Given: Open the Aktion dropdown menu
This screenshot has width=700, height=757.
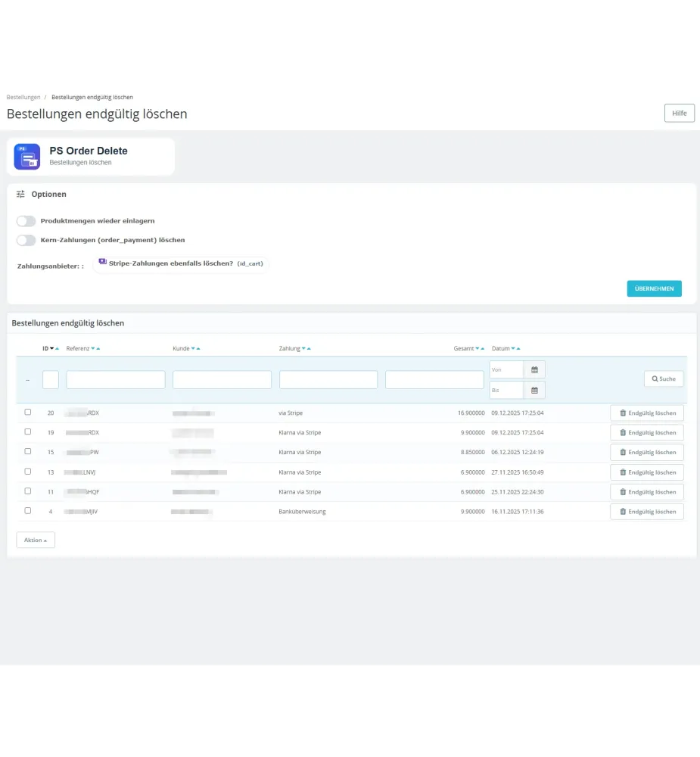Looking at the screenshot, I should (35, 540).
